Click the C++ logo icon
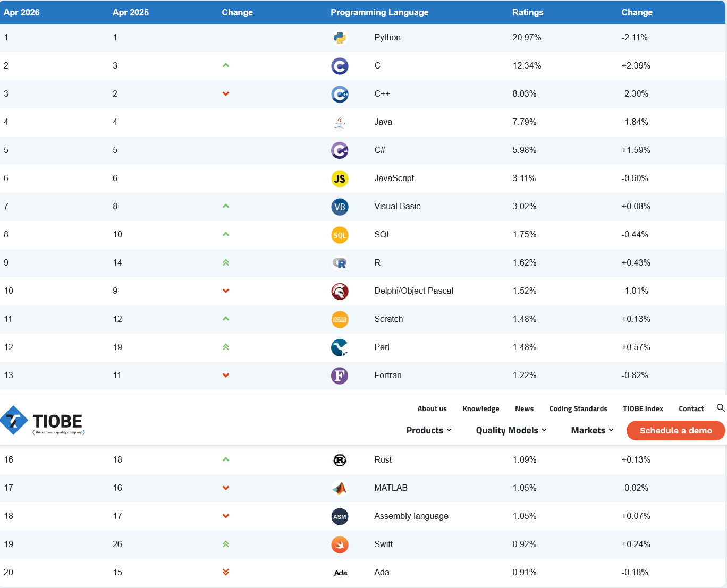The height and width of the screenshot is (588, 727). click(340, 94)
